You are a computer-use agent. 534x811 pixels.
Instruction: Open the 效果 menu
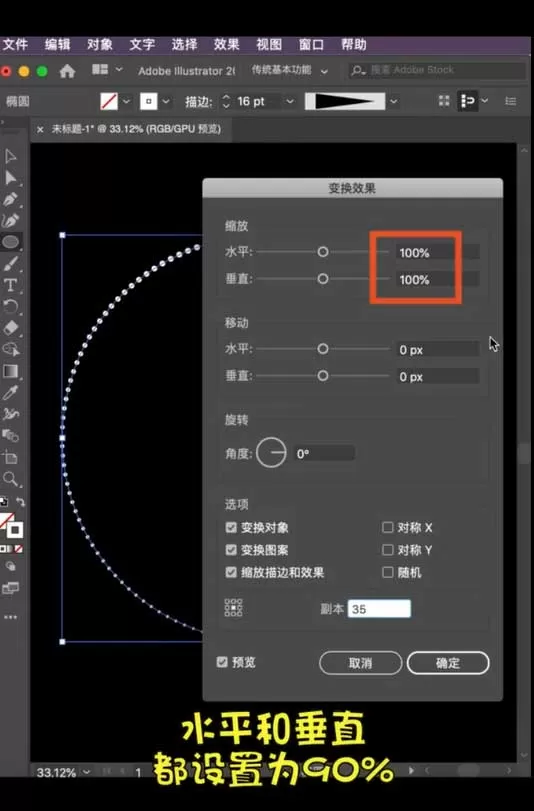coord(227,44)
